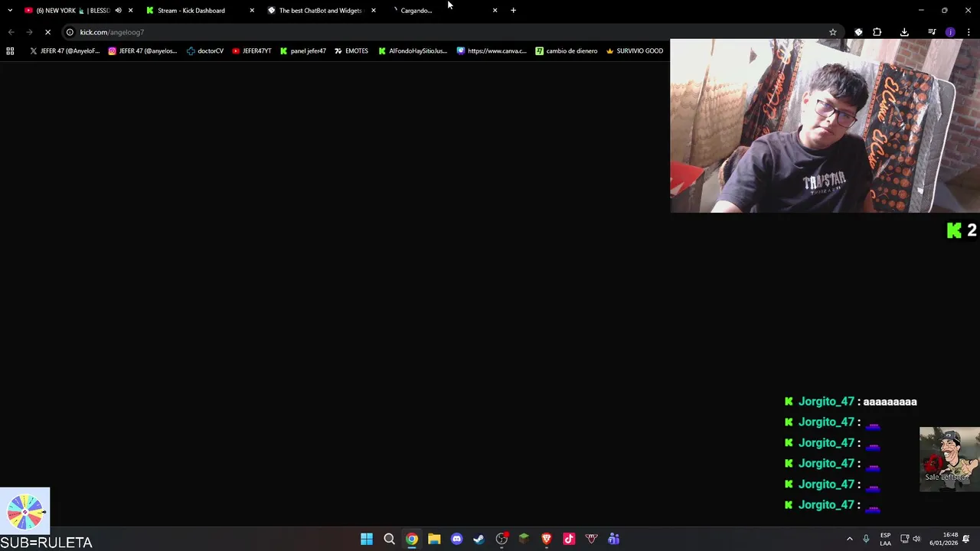Open Valorant icon in taskbar
The height and width of the screenshot is (551, 980).
(591, 539)
